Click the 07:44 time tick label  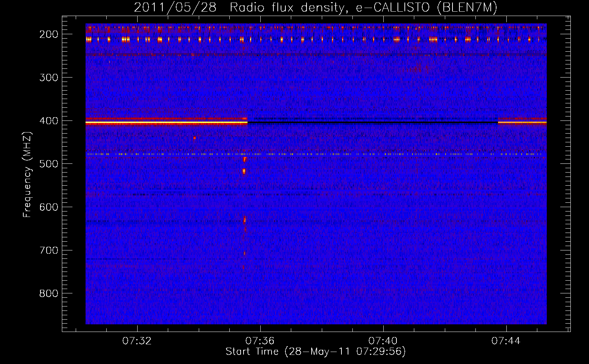click(506, 341)
